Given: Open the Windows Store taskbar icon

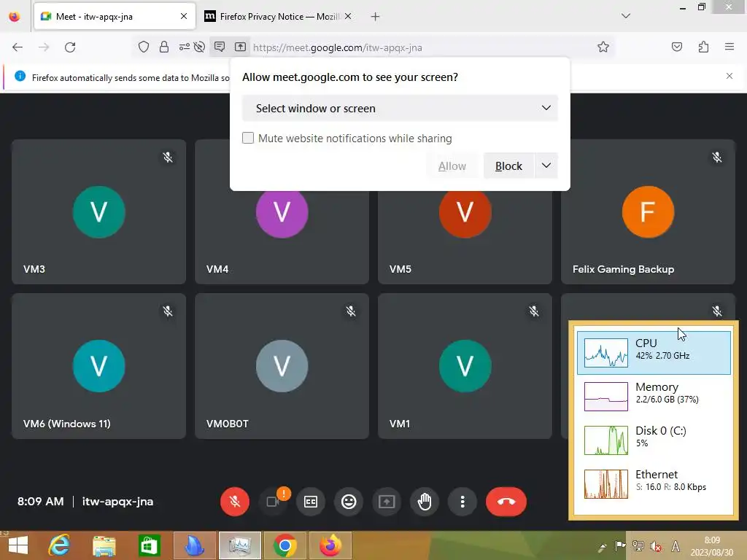Looking at the screenshot, I should (x=149, y=545).
